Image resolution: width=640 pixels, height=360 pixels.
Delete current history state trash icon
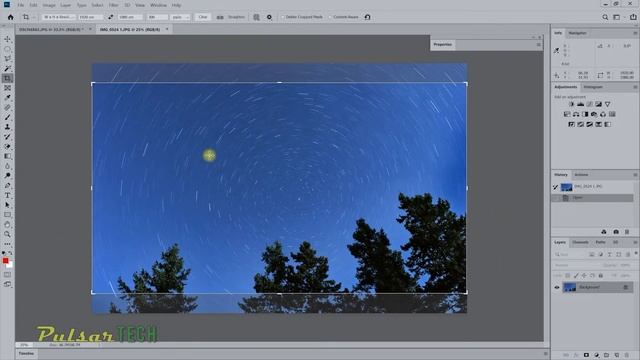tap(627, 232)
